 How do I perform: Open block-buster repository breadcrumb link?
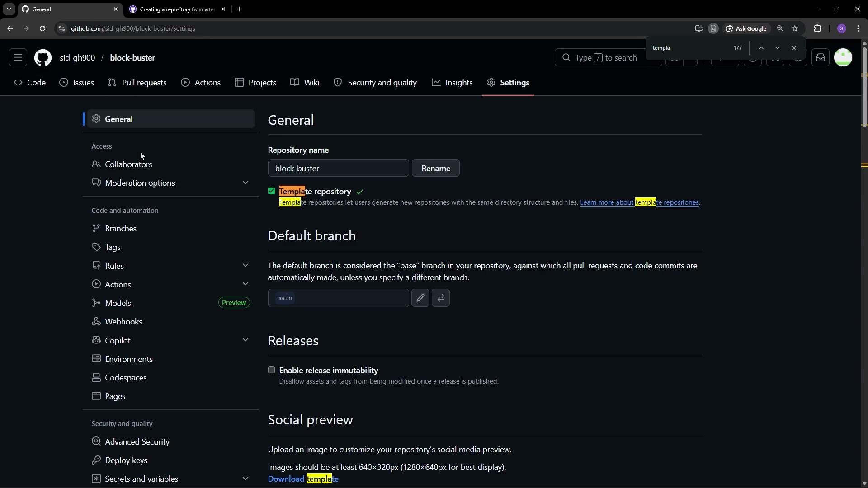132,58
